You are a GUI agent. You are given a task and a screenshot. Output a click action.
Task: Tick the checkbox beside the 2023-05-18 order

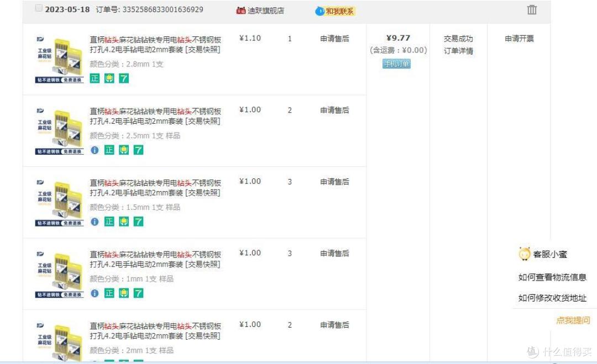coord(39,8)
